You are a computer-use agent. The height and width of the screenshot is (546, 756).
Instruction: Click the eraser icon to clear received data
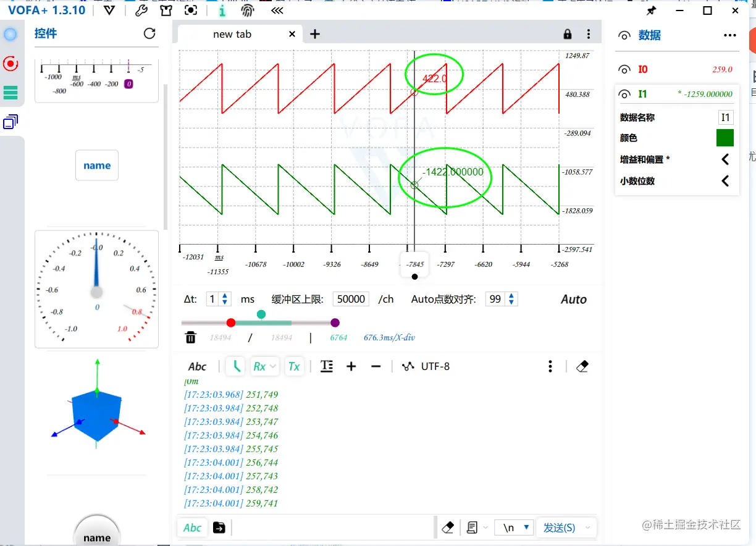581,366
